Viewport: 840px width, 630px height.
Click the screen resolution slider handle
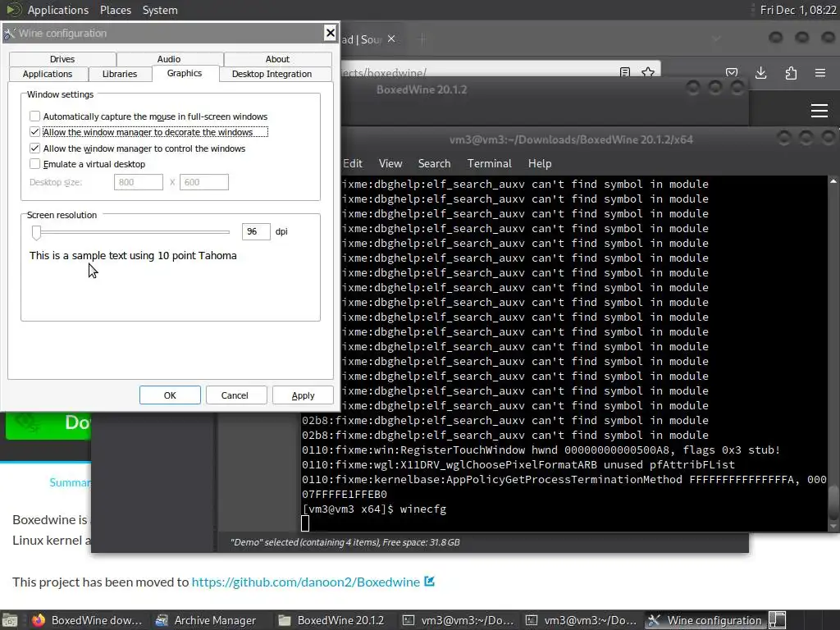click(36, 232)
